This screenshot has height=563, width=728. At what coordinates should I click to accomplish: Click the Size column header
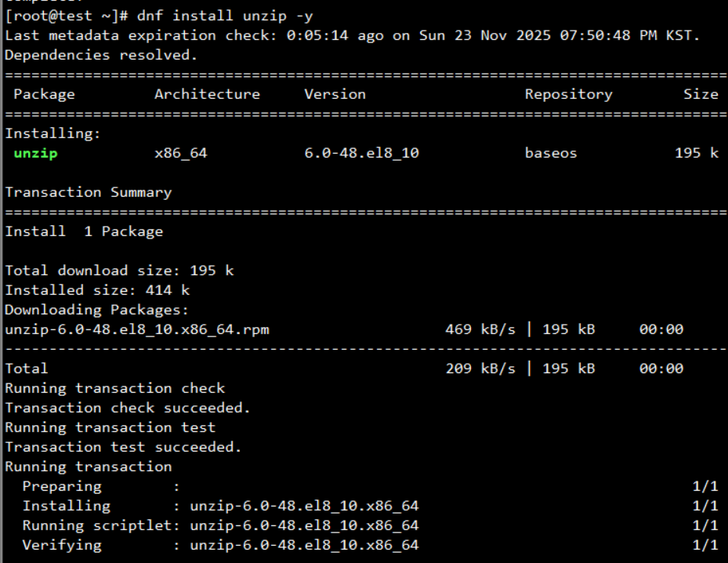701,94
